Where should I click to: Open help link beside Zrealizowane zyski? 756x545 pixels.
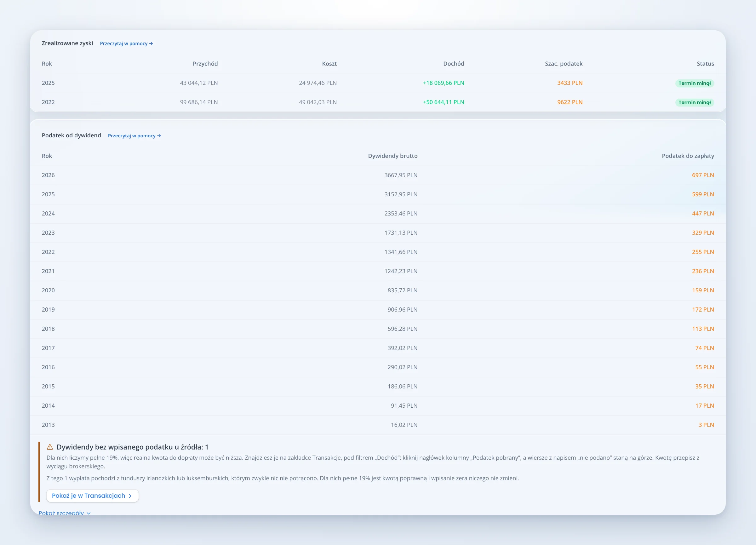[126, 44]
